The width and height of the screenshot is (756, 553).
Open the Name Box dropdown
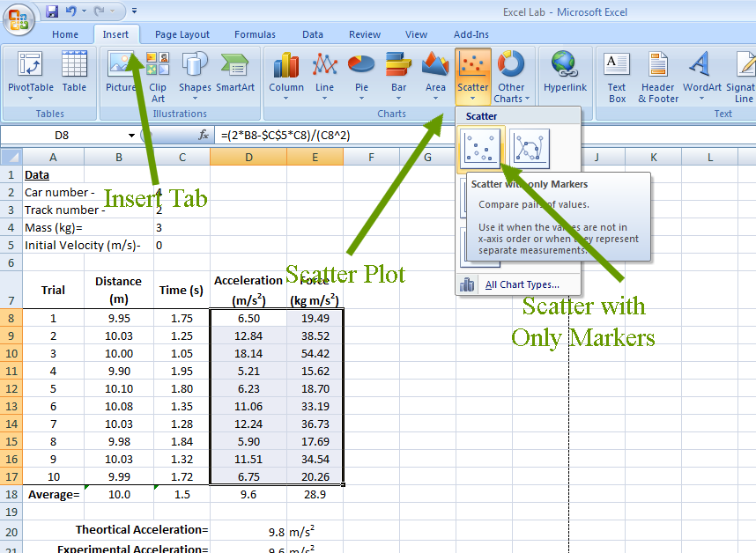point(131,136)
